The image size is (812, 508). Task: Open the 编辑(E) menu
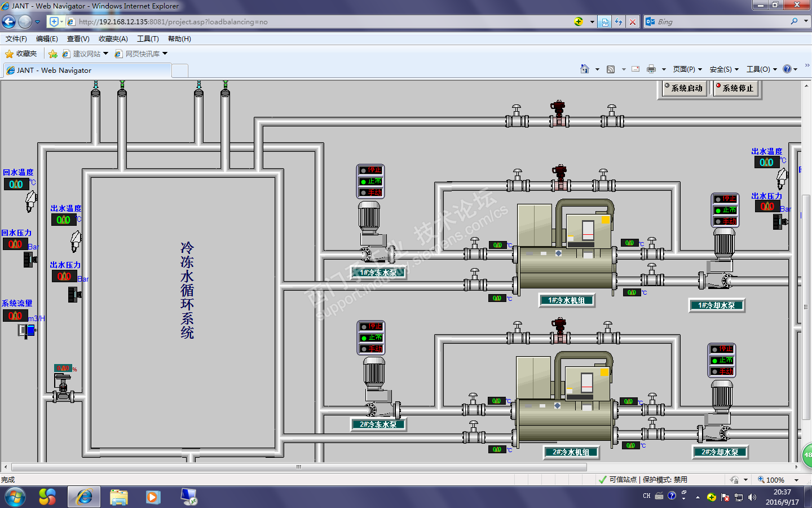click(47, 39)
